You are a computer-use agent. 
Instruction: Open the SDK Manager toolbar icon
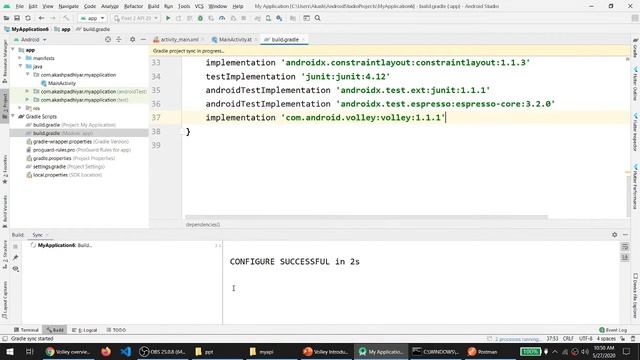coord(279,18)
